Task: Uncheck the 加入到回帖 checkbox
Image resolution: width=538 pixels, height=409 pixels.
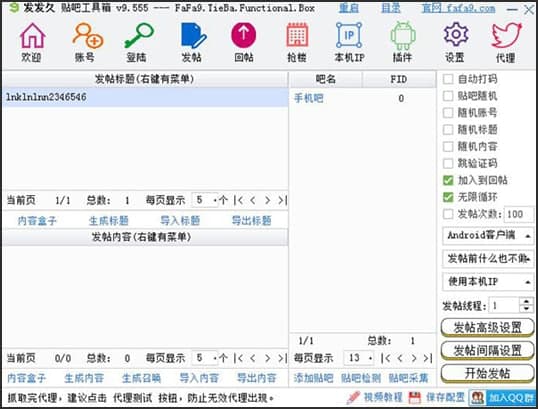Action: click(448, 180)
